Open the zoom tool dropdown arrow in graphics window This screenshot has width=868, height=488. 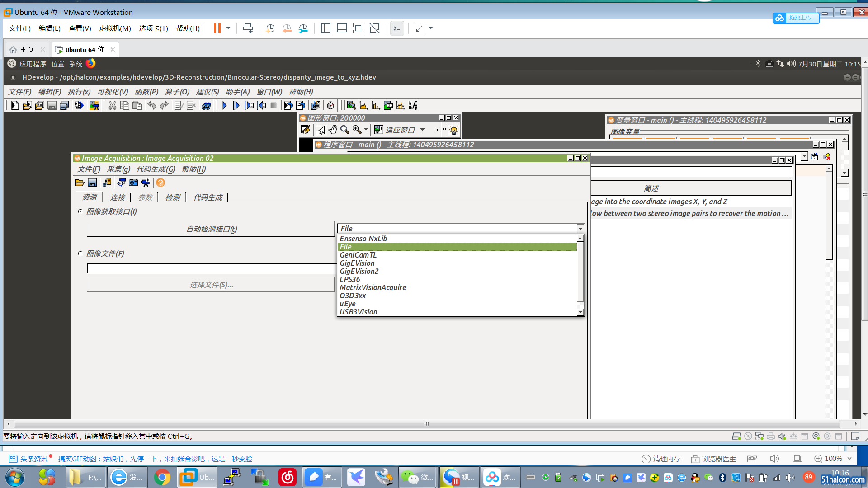tap(366, 130)
